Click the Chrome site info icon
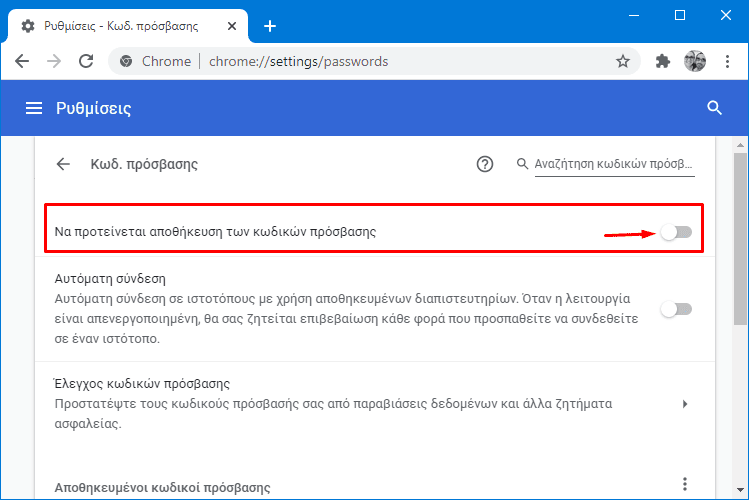The width and height of the screenshot is (749, 500). click(126, 61)
